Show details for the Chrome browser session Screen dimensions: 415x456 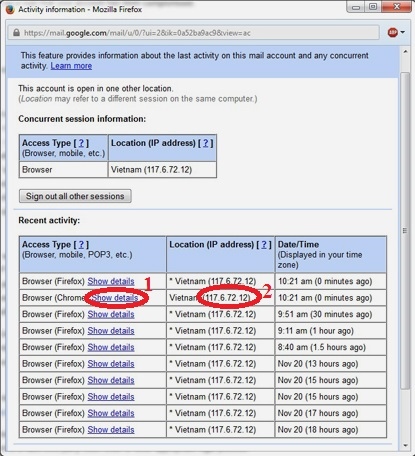coord(115,298)
